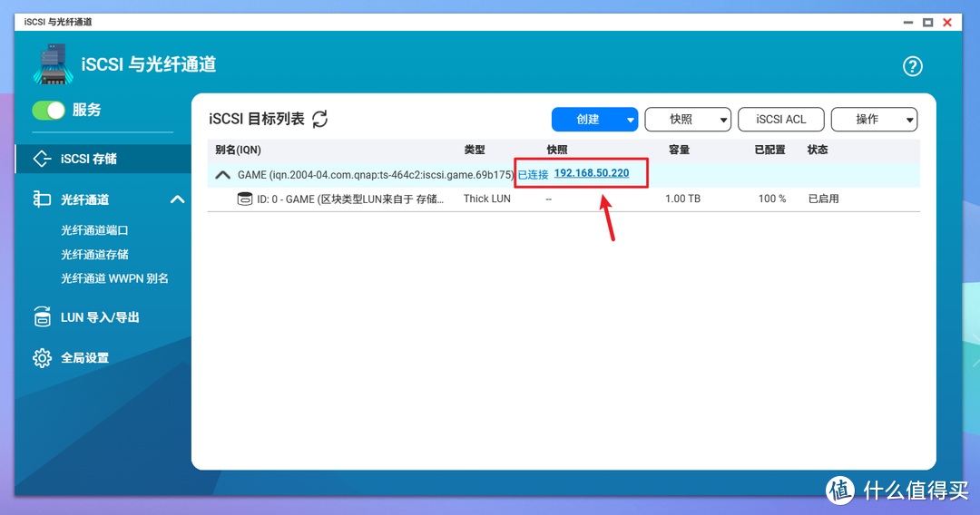Open the 创建 dropdown arrow

click(630, 120)
